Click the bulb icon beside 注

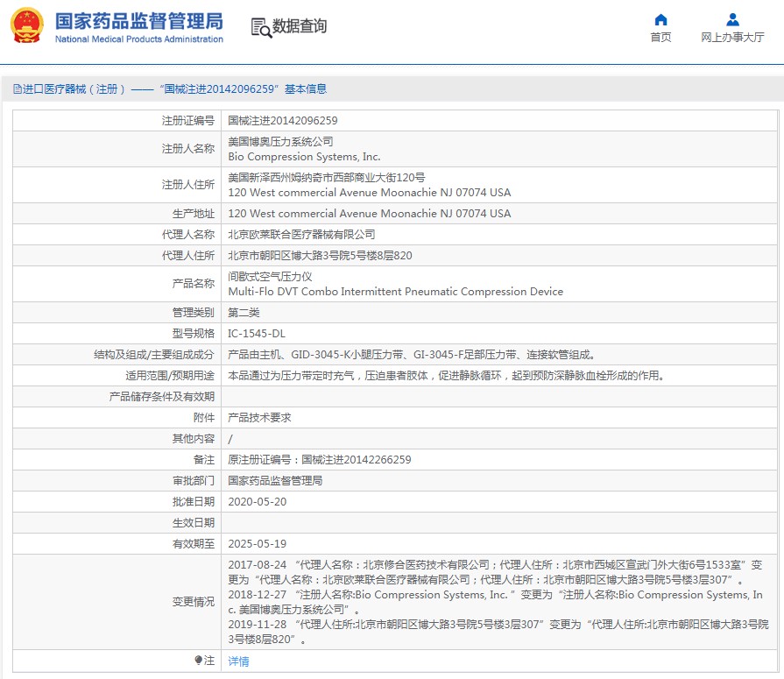click(198, 661)
